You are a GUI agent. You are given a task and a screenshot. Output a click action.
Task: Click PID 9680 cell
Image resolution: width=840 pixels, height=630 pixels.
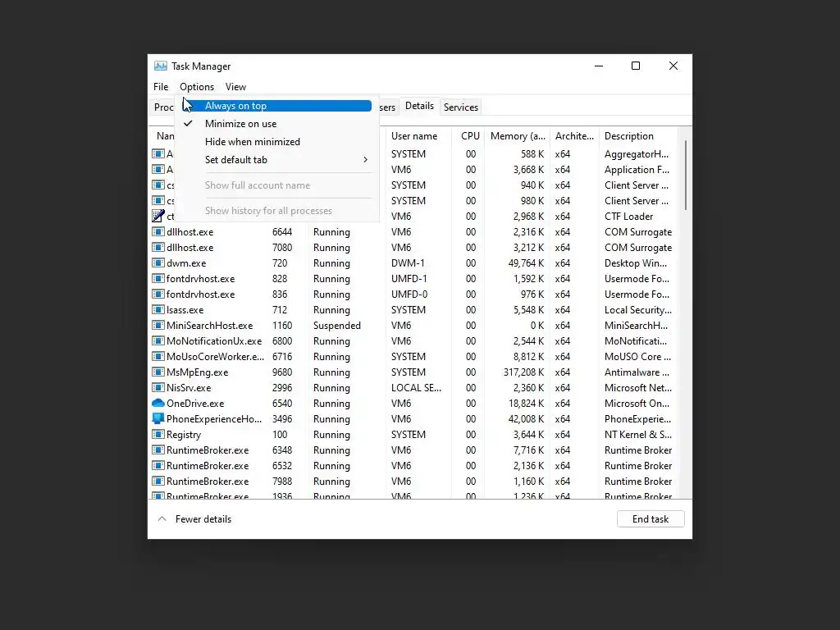click(x=282, y=372)
